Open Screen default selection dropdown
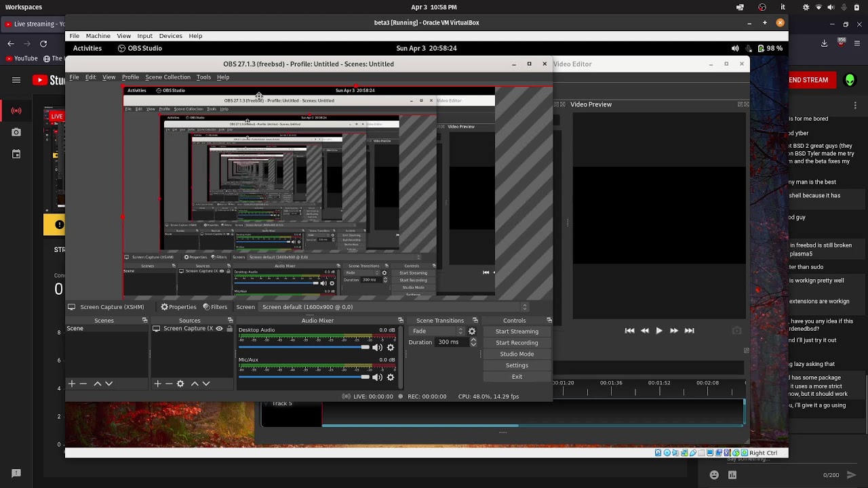The image size is (868, 488). 394,307
